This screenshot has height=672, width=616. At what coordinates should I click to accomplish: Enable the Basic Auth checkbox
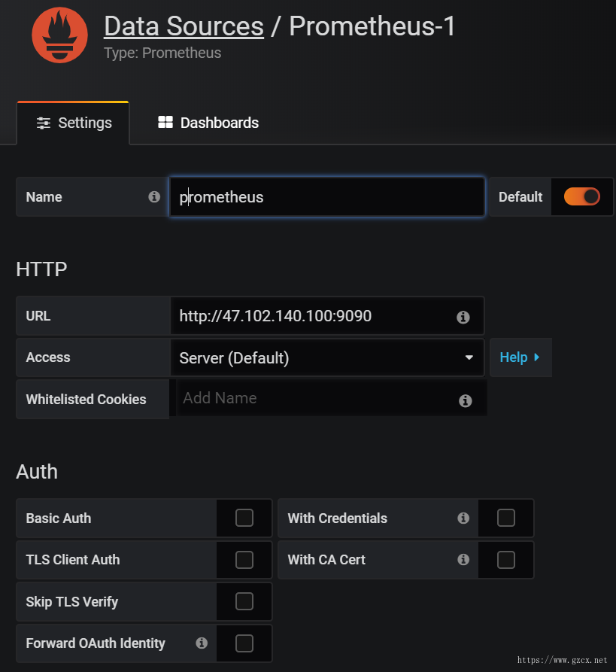tap(244, 518)
